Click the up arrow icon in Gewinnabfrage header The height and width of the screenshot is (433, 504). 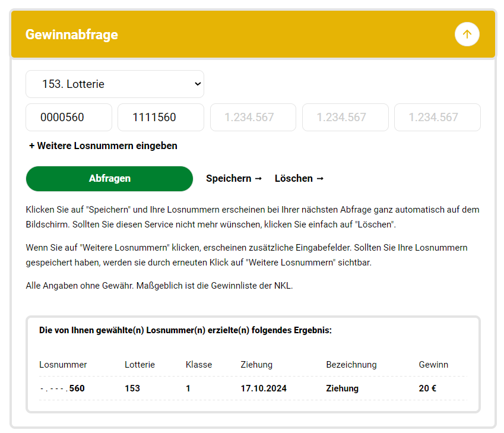467,34
